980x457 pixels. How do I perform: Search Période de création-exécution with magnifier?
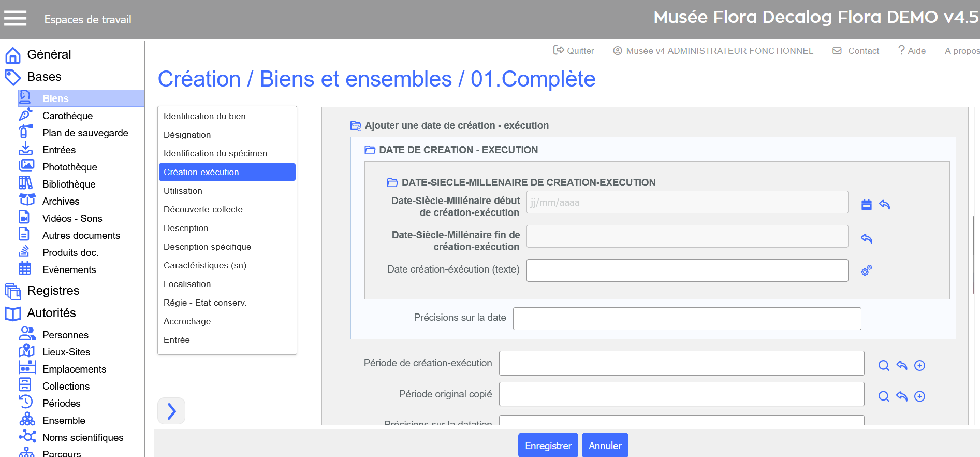pyautogui.click(x=884, y=366)
